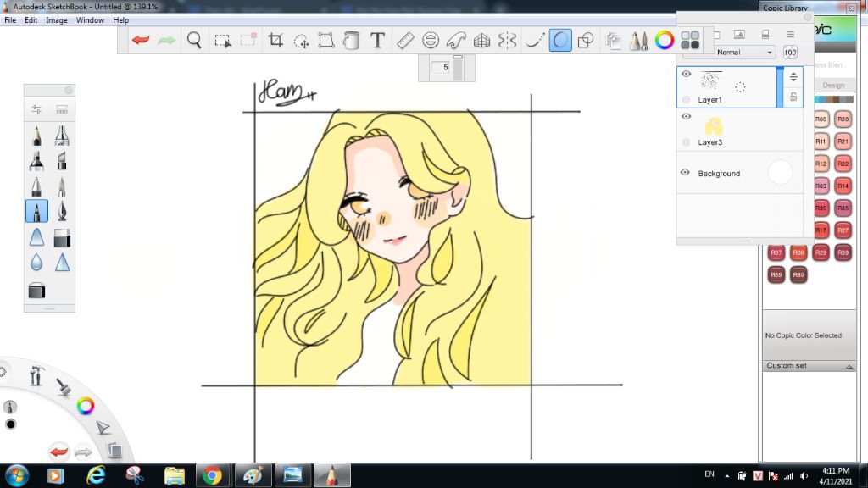Toggle the Copic Library four-square icon
Image resolution: width=868 pixels, height=488 pixels.
click(690, 40)
